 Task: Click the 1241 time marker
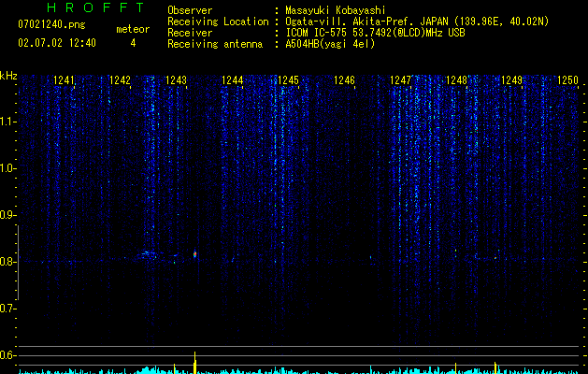[64, 79]
